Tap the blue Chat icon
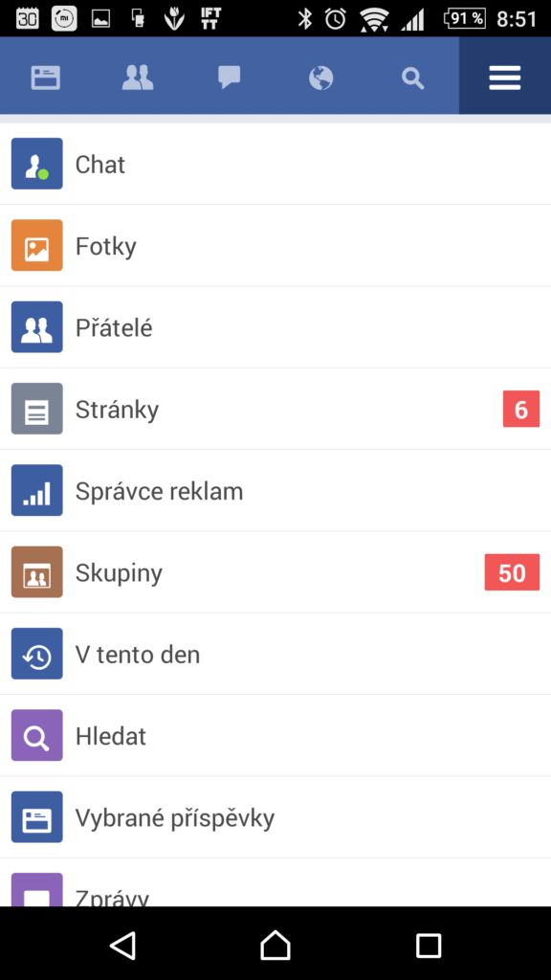Viewport: 551px width, 980px height. 37,164
